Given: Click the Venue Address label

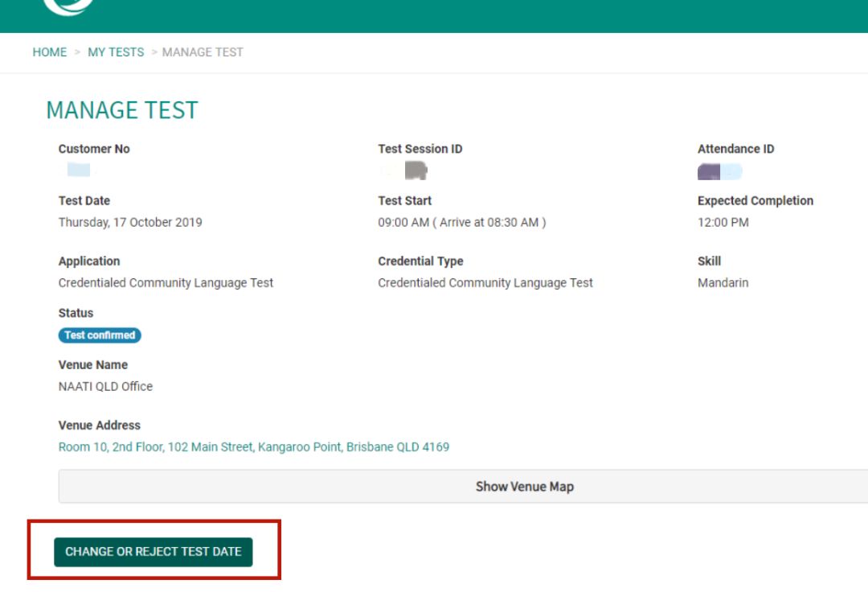Looking at the screenshot, I should tap(99, 425).
